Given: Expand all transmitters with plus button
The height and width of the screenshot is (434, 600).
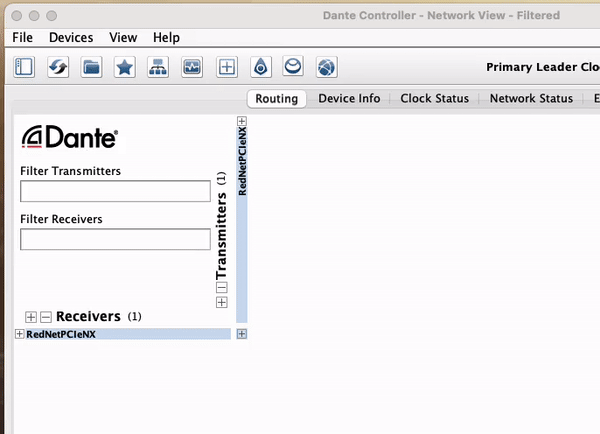Looking at the screenshot, I should coord(222,302).
